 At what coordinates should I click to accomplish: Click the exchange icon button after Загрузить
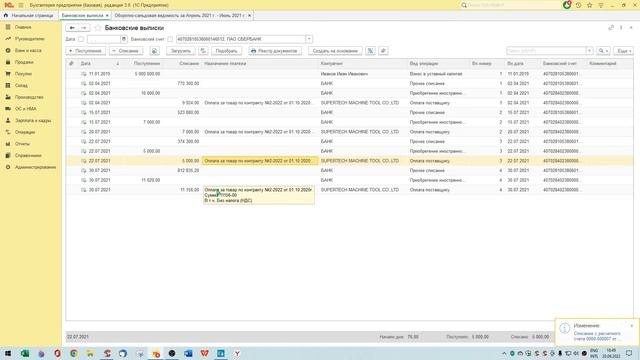click(203, 51)
